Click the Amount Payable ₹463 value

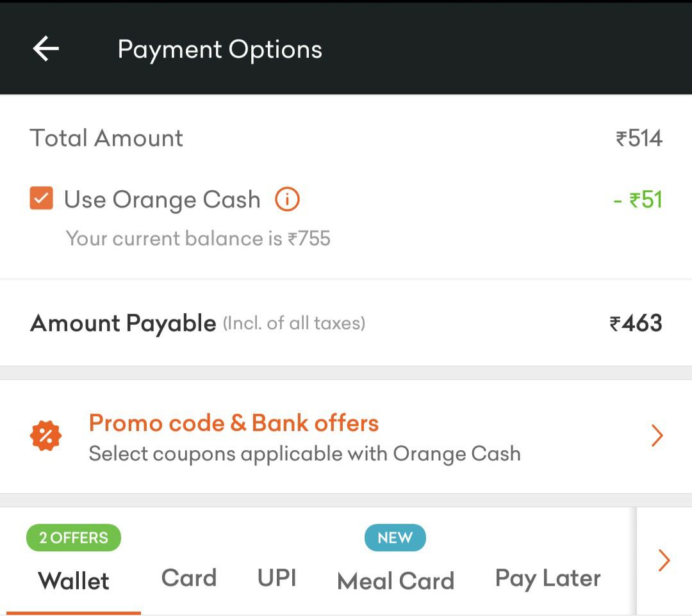637,323
